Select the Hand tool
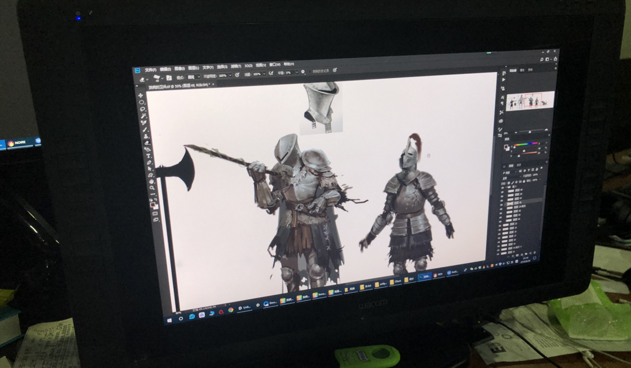This screenshot has width=631, height=368. (x=151, y=182)
